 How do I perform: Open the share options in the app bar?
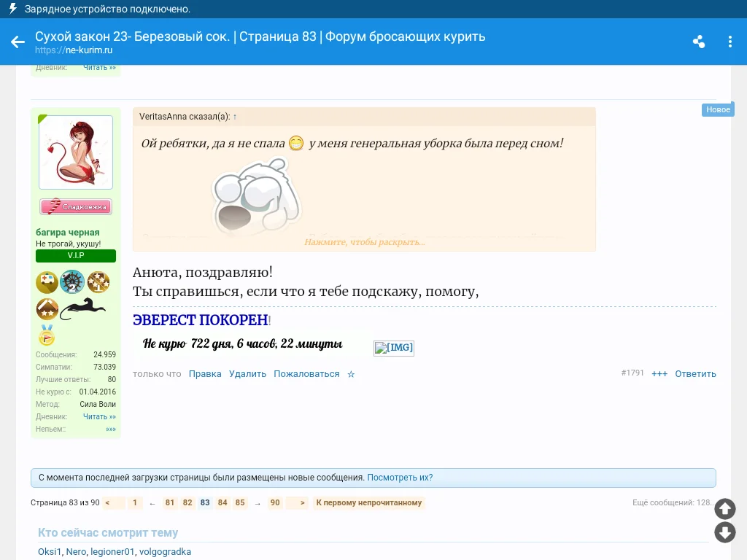699,42
